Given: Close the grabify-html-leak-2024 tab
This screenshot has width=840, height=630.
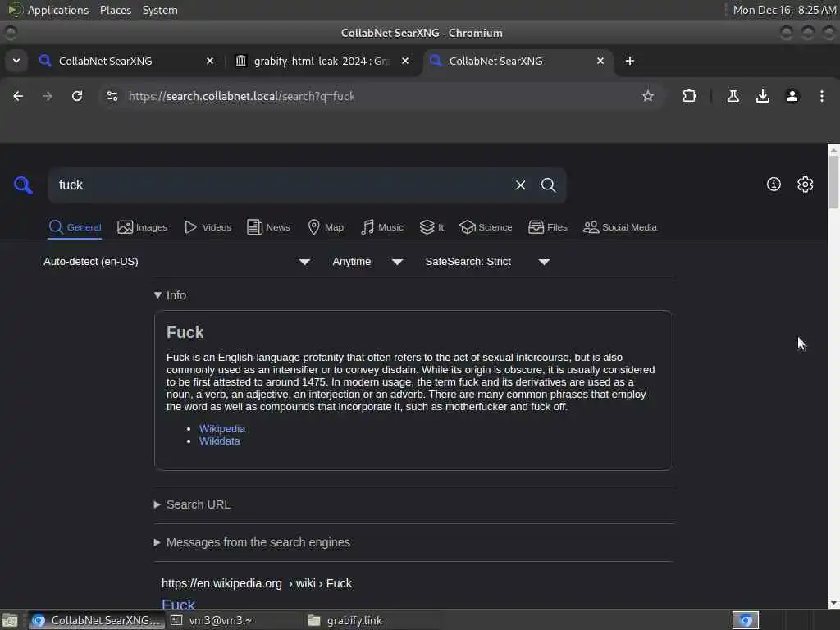Looking at the screenshot, I should coord(405,61).
